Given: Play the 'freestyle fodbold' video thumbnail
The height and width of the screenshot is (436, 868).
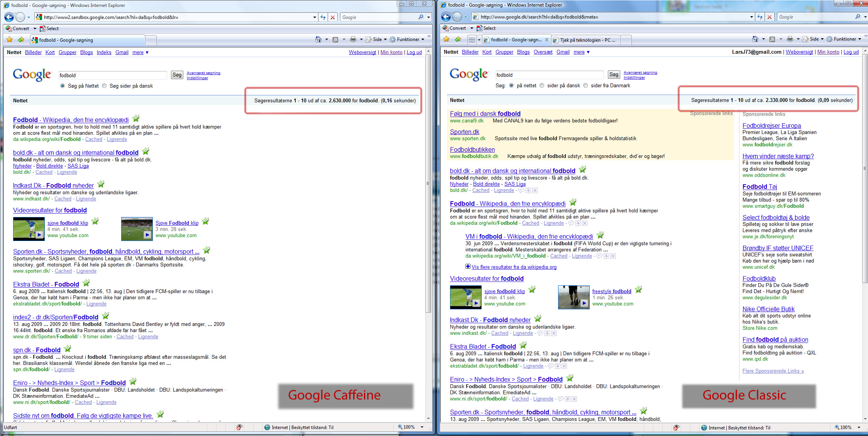Looking at the screenshot, I should [574, 297].
